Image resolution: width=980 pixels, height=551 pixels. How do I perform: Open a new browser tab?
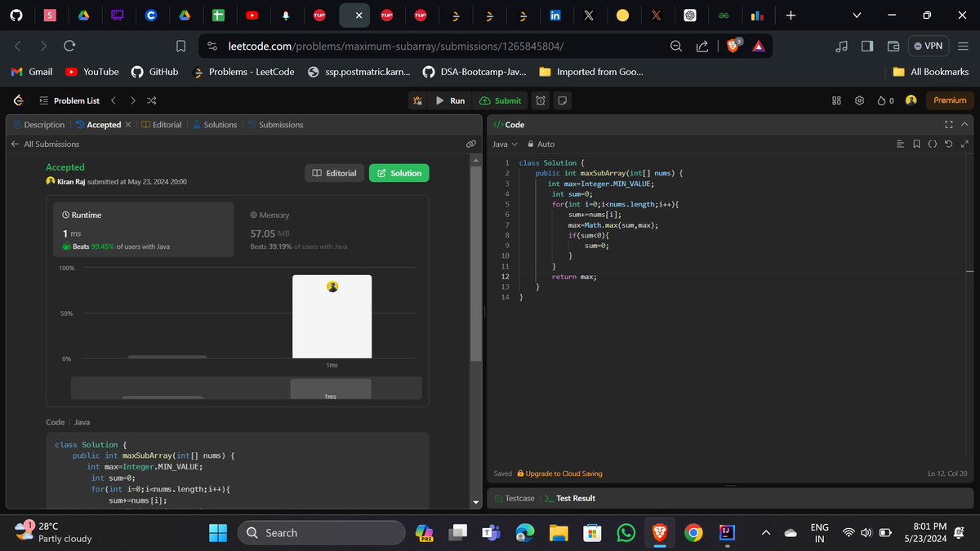pos(790,16)
